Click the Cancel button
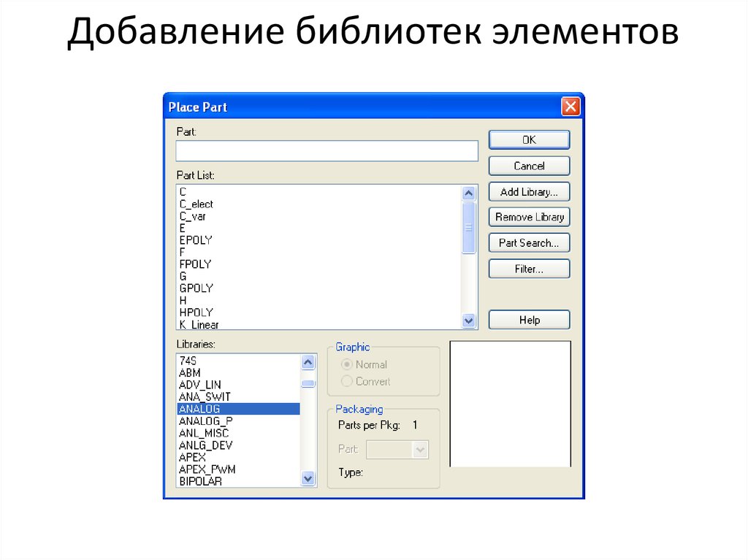 529,166
